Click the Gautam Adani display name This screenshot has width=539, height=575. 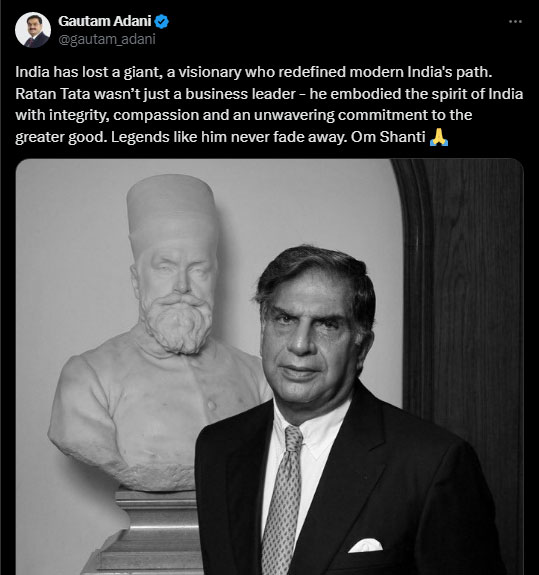[105, 21]
